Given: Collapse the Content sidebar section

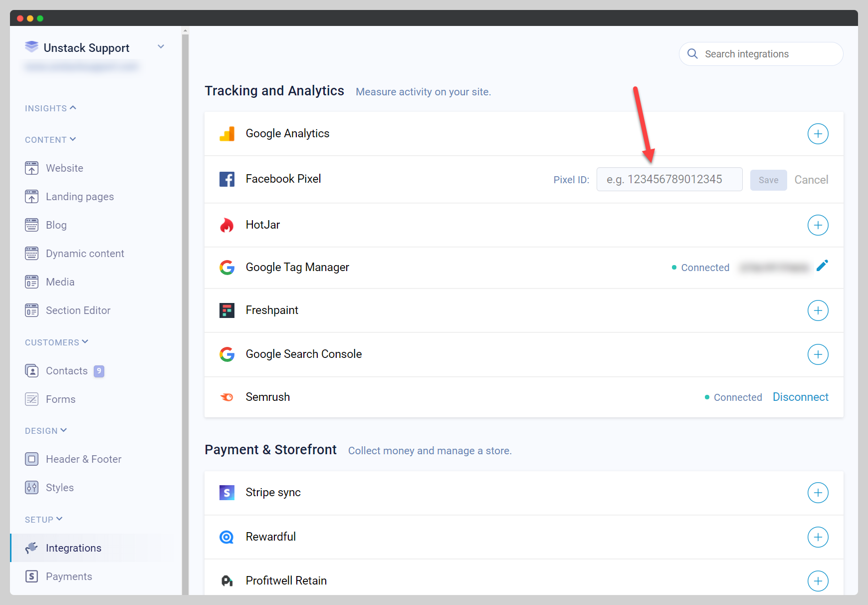Looking at the screenshot, I should coord(50,140).
